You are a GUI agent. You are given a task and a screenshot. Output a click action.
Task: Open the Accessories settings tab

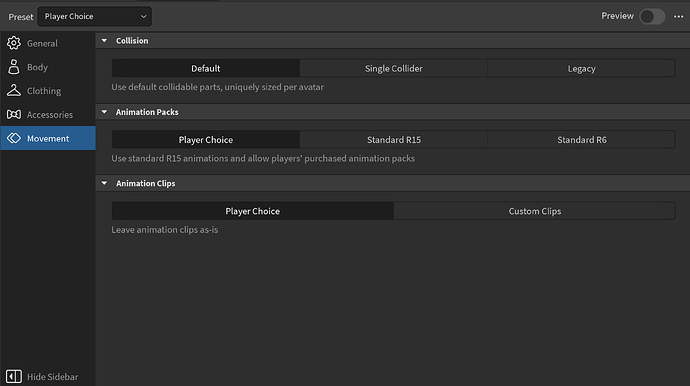click(x=48, y=114)
